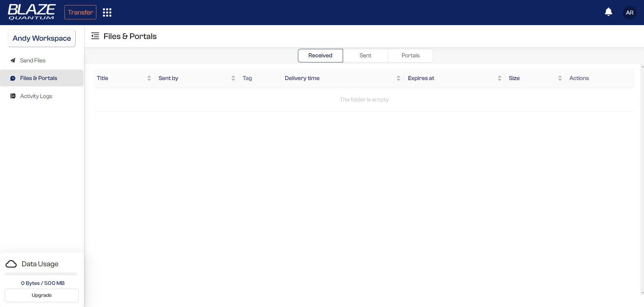The image size is (644, 307).
Task: Open the notifications bell
Action: (608, 12)
